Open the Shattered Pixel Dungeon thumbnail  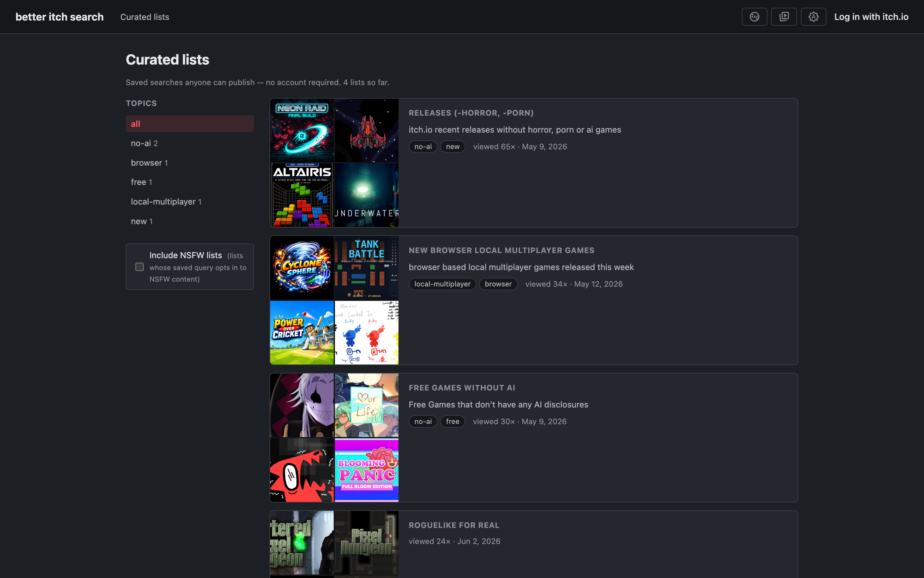302,542
